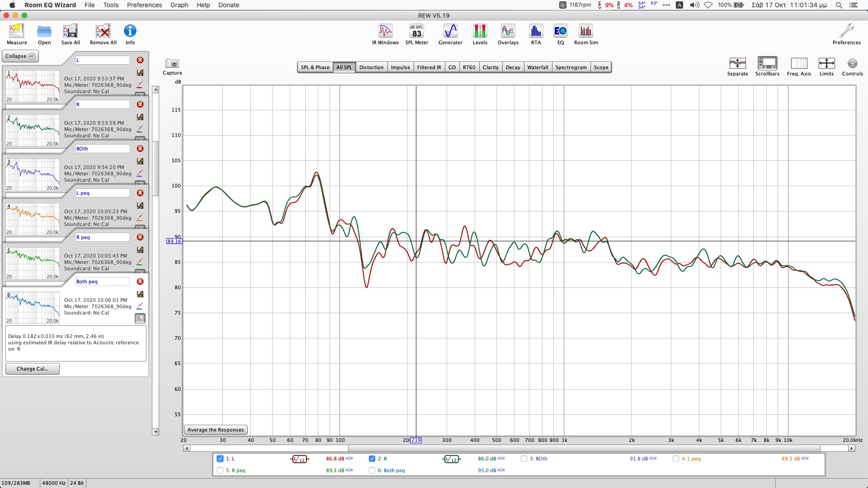Open the Graph menu
The width and height of the screenshot is (868, 488).
pyautogui.click(x=179, y=5)
